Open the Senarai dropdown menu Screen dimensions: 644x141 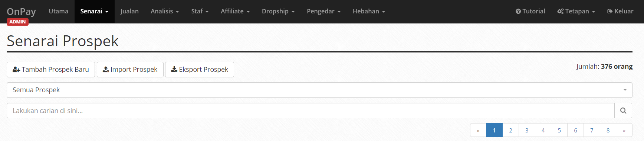pyautogui.click(x=95, y=12)
